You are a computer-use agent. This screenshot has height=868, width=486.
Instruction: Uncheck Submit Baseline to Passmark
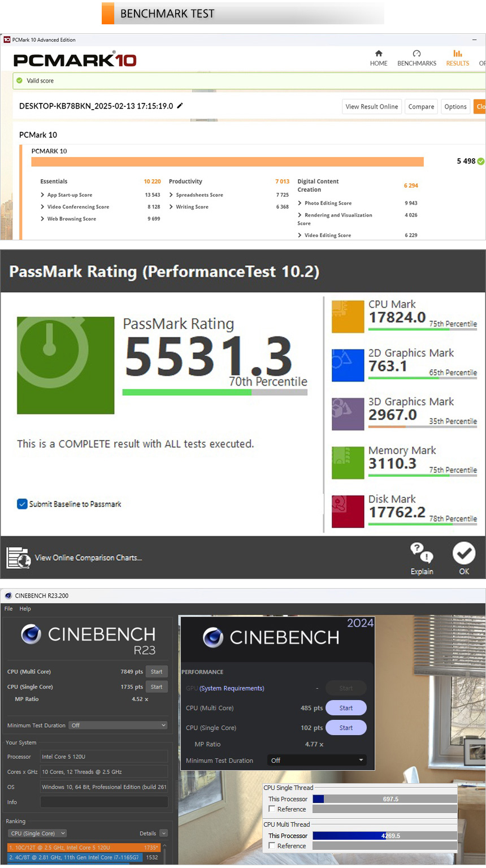[x=23, y=504]
